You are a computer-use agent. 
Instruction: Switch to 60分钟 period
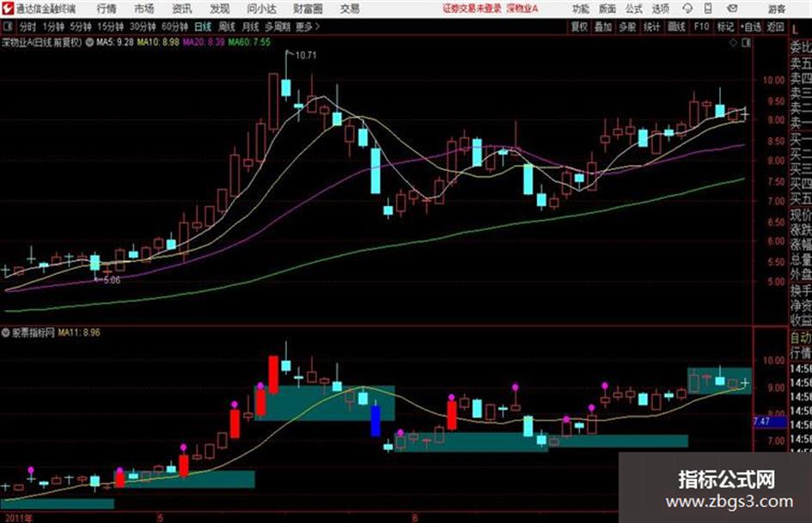174,27
